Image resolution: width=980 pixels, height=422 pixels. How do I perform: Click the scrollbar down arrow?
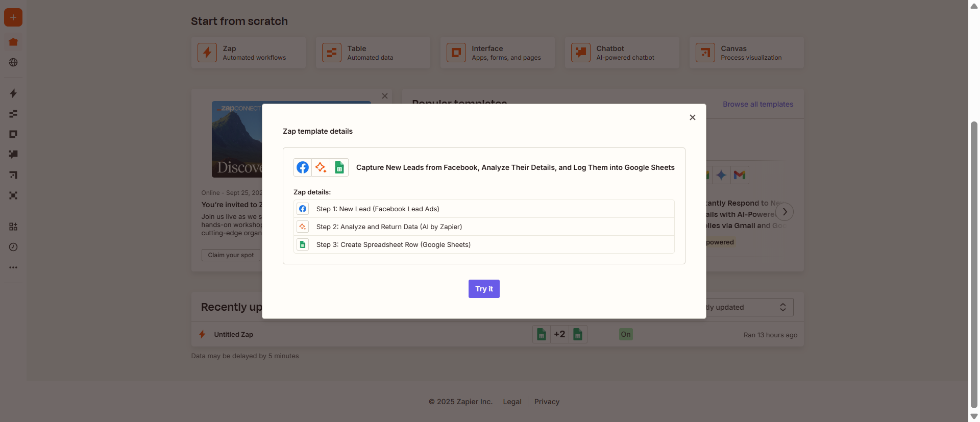coord(974,416)
